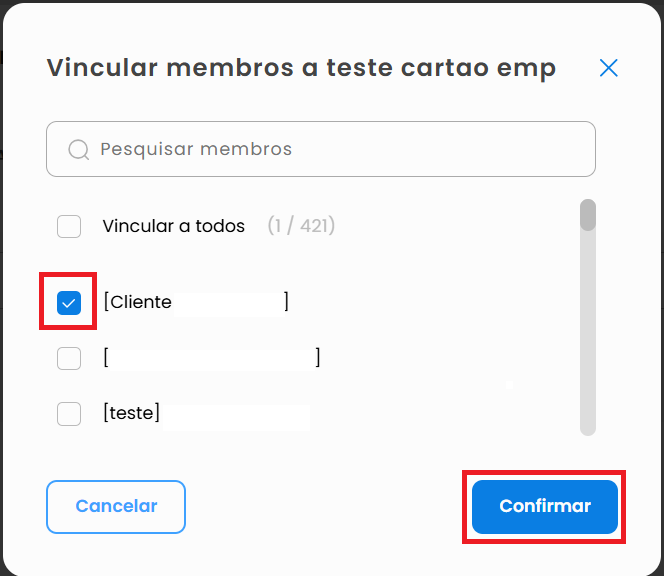Screen dimensions: 664x576
Task: Click the redacted name after [Cliente
Action: [x=228, y=302]
